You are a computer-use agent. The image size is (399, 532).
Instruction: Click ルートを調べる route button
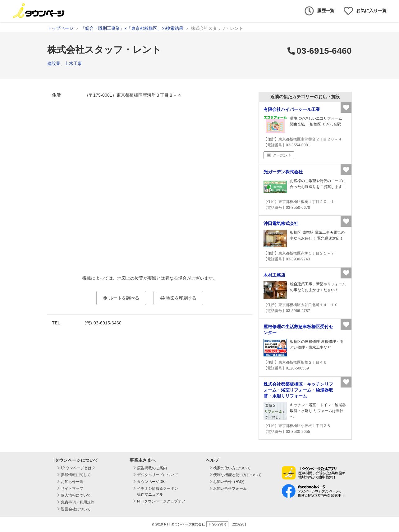click(x=121, y=298)
